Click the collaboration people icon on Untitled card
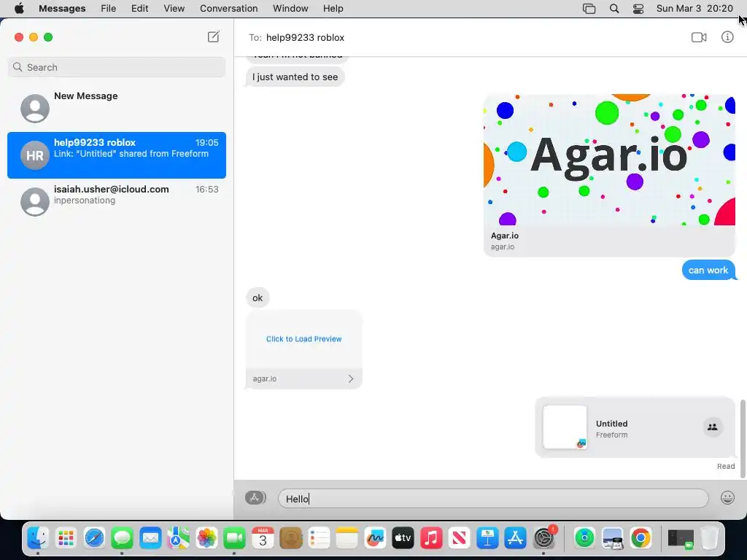Image resolution: width=747 pixels, height=560 pixels. [713, 427]
